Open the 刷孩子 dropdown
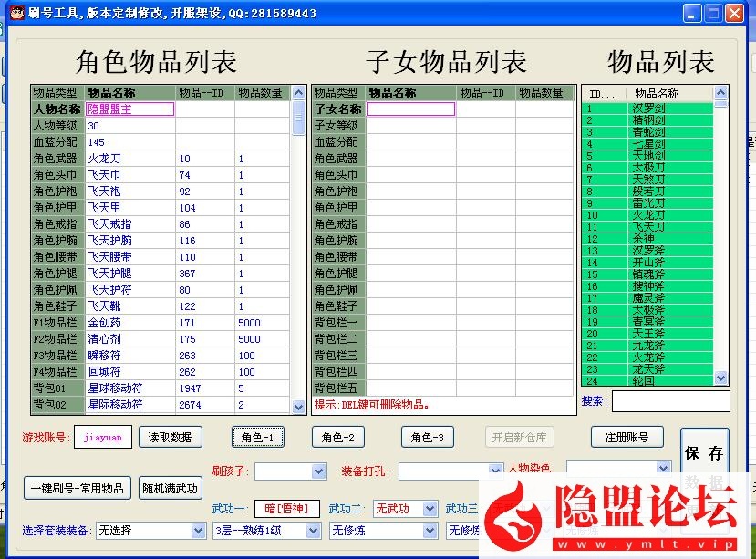756x559 pixels. [x=319, y=471]
